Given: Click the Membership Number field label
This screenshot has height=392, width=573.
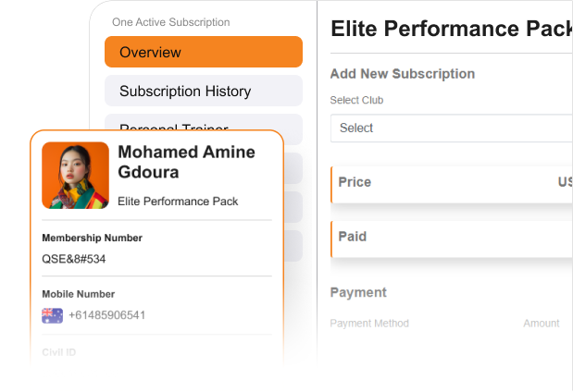Looking at the screenshot, I should 92,238.
